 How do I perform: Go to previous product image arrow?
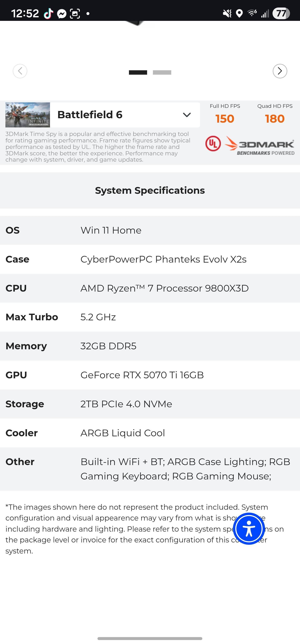20,71
